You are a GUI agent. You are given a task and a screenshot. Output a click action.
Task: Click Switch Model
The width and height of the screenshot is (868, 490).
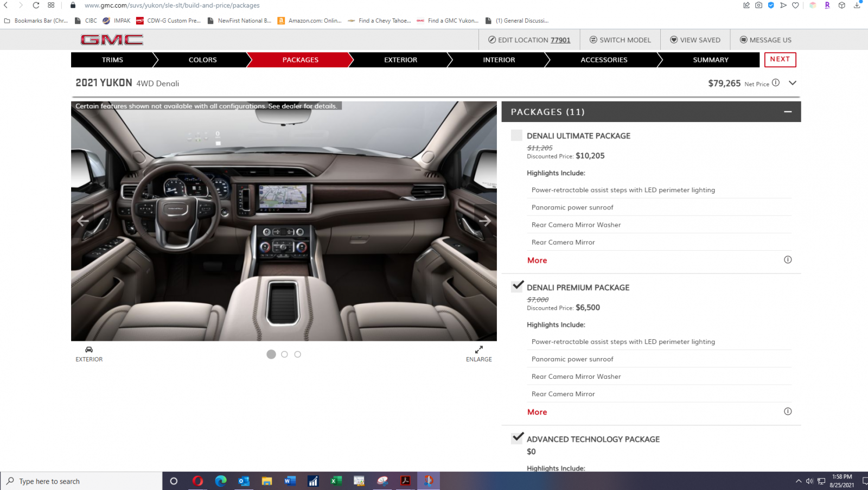[x=620, y=40]
